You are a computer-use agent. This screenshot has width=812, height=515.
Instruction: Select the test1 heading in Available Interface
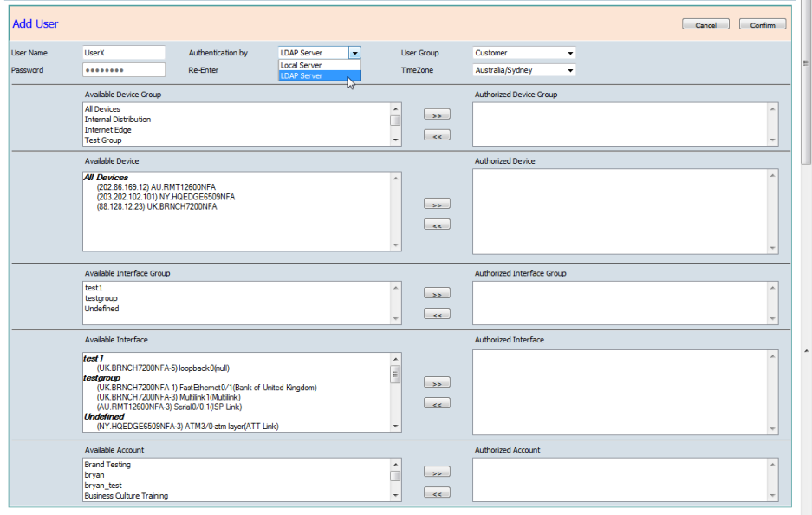tap(94, 359)
